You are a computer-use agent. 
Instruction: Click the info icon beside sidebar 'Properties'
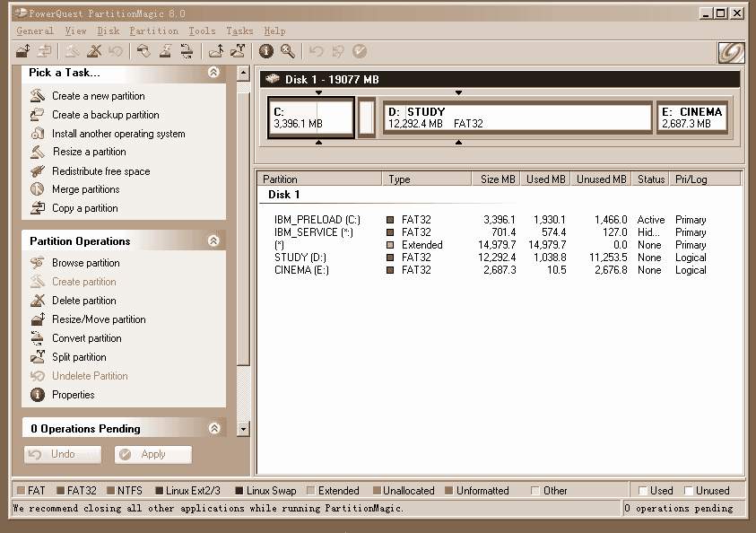(38, 395)
